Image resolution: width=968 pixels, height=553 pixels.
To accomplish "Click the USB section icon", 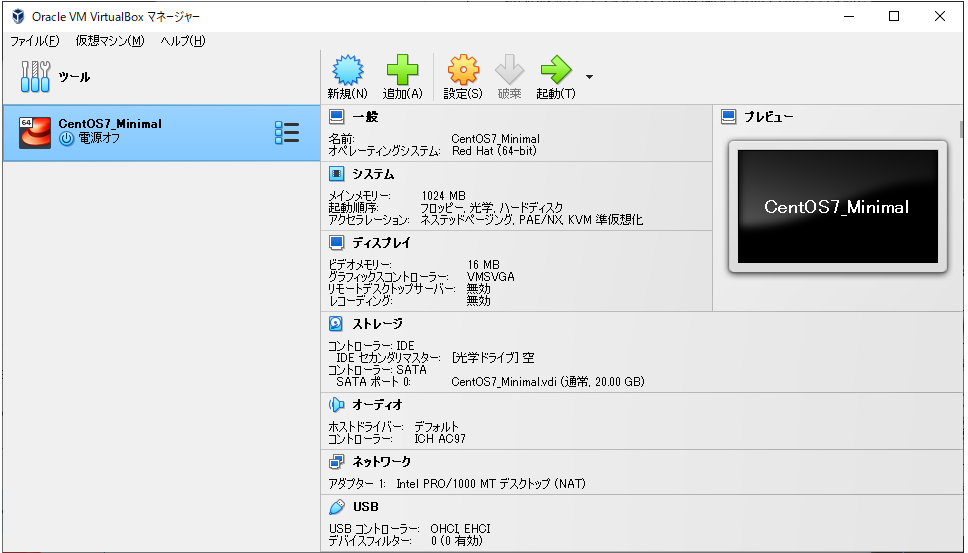I will tap(337, 507).
